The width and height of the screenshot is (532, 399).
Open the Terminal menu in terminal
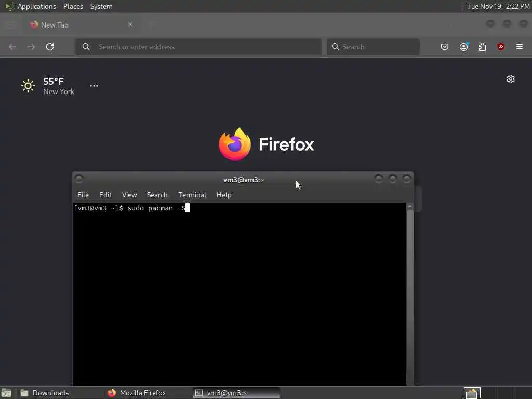click(x=192, y=195)
